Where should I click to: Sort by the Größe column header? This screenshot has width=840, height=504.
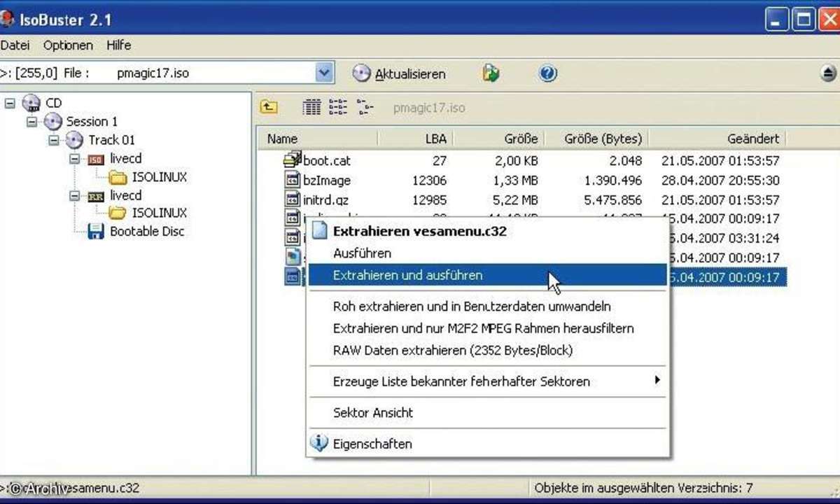[x=499, y=139]
